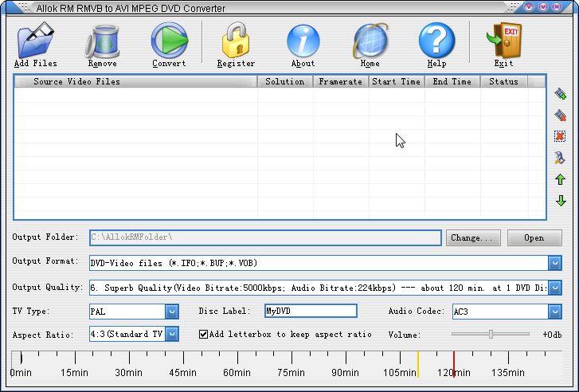Click the Change... output folder button
This screenshot has height=392, width=579.
click(x=474, y=237)
